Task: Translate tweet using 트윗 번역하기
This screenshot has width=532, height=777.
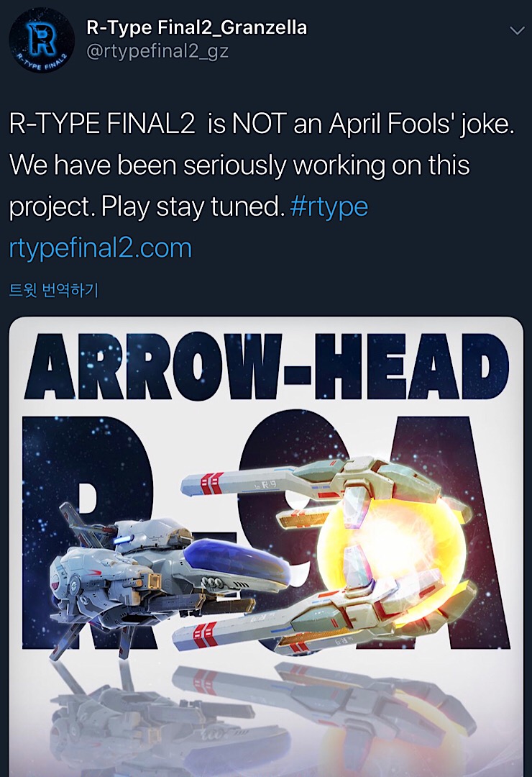Action: tap(53, 290)
